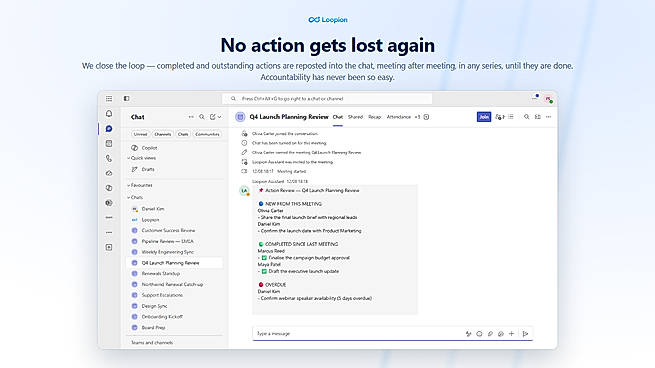Open the Calendar icon in the rail
This screenshot has height=368, width=655.
click(x=109, y=144)
